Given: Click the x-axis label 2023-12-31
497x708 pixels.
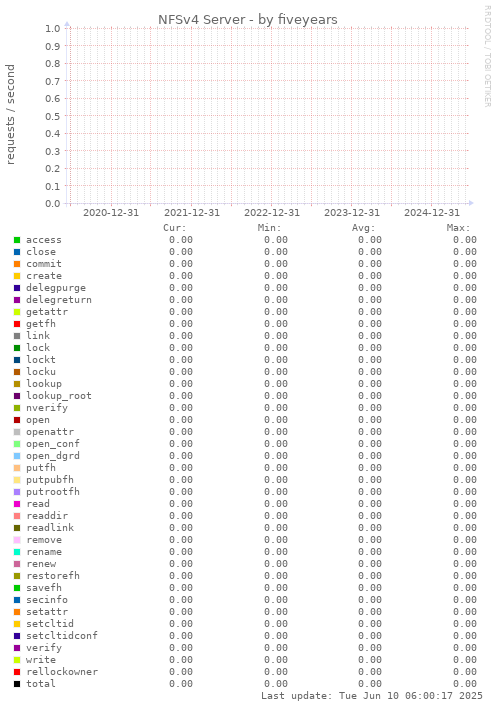Looking at the screenshot, I should click(352, 213).
